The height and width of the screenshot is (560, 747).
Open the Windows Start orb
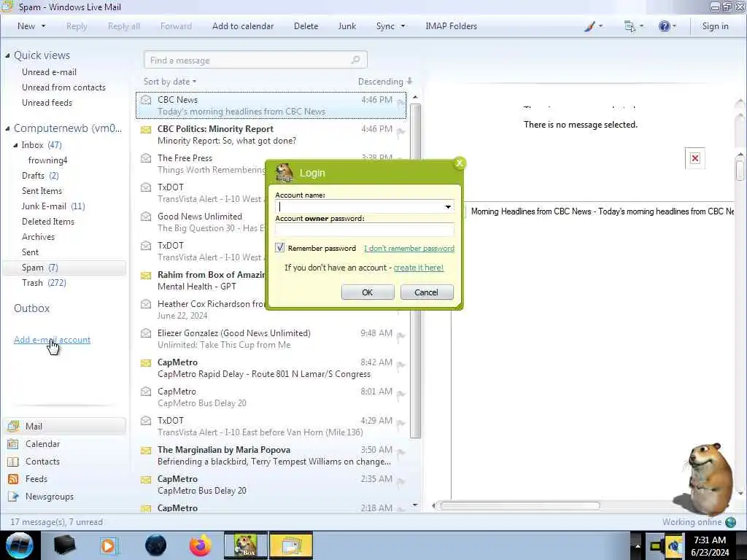tap(20, 545)
